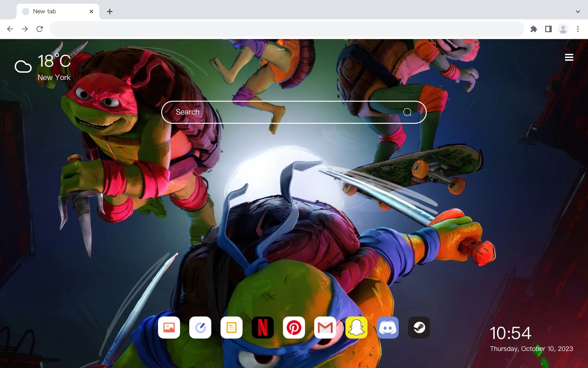
Task: Close the New tab tab
Action: click(x=91, y=11)
